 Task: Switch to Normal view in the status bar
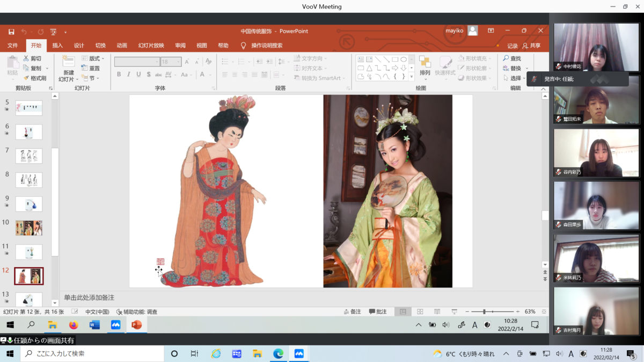click(403, 312)
